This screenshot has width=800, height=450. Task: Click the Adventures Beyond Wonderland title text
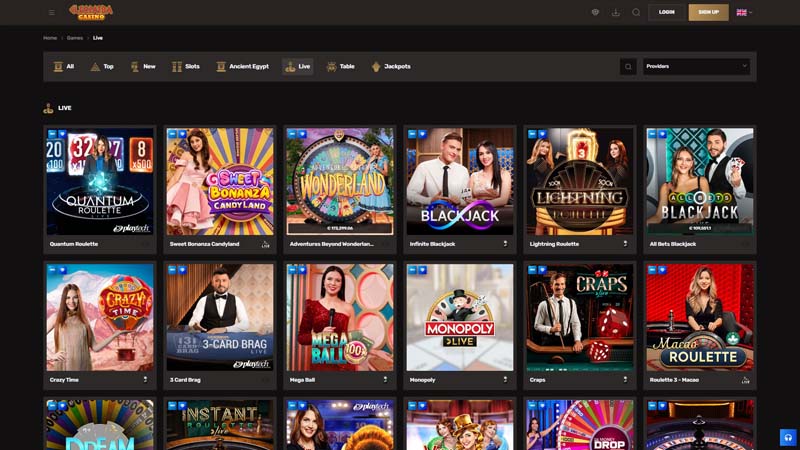click(332, 244)
